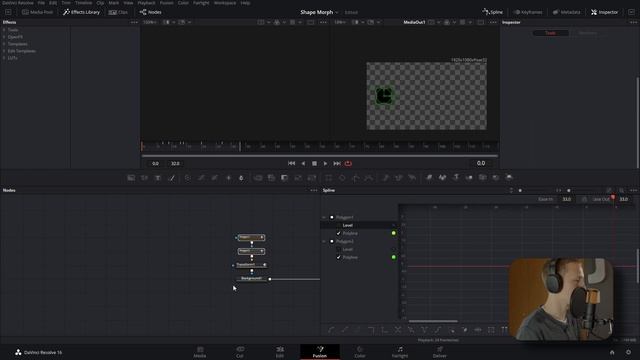Toggle the Polygon1 group dot in Spline
Image resolution: width=640 pixels, height=360 pixels.
(x=331, y=217)
